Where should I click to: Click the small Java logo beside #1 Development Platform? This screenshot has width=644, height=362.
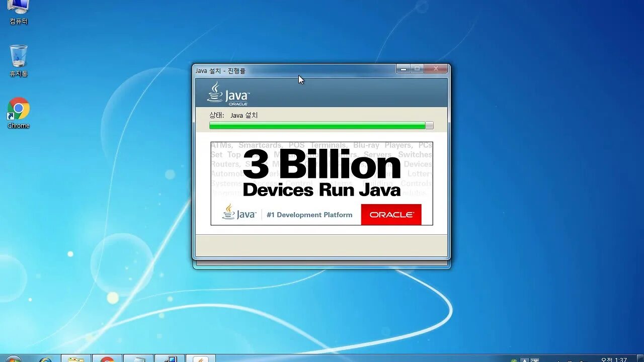tap(239, 212)
